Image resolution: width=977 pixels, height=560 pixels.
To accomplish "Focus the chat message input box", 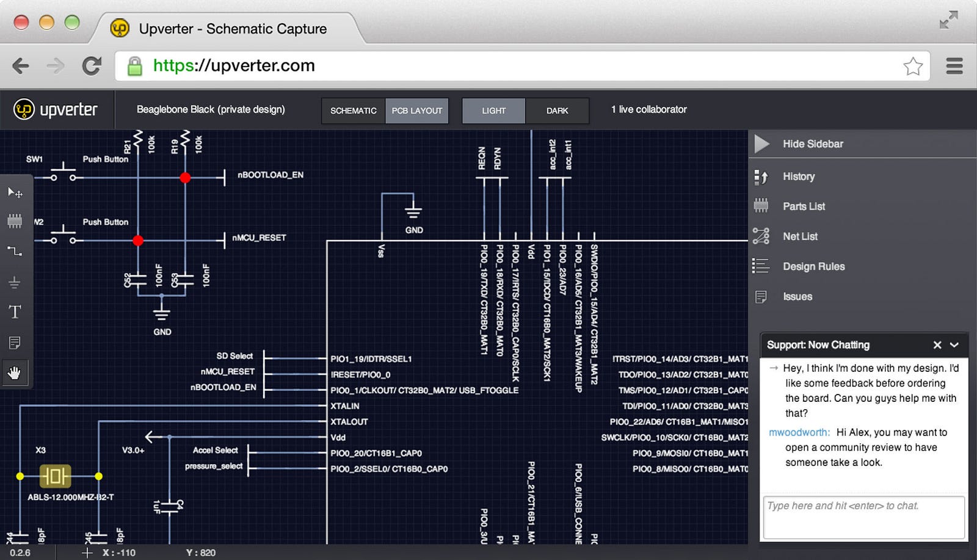I will (863, 517).
